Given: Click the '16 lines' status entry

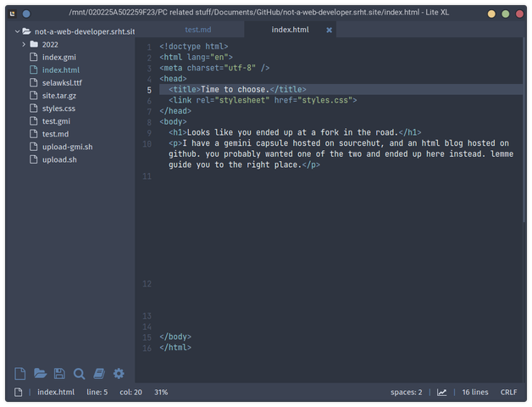Looking at the screenshot, I should point(475,393).
